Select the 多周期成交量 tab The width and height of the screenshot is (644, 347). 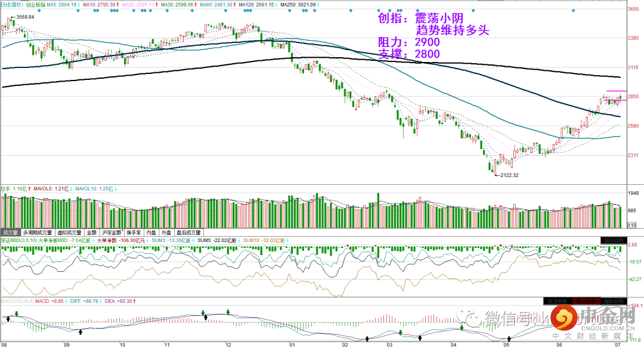click(38, 233)
